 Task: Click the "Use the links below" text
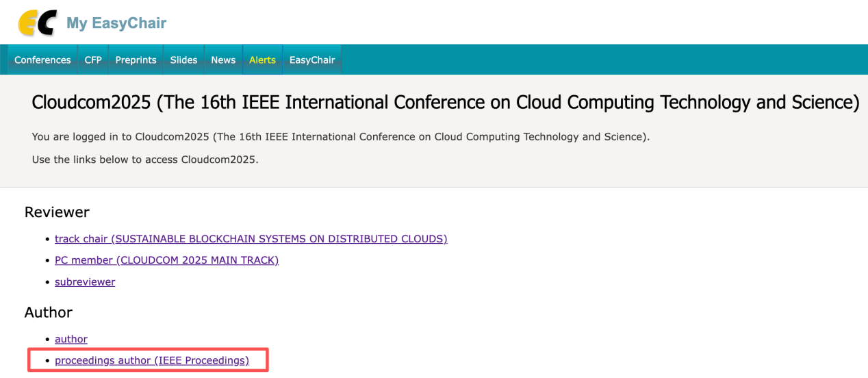(x=145, y=160)
